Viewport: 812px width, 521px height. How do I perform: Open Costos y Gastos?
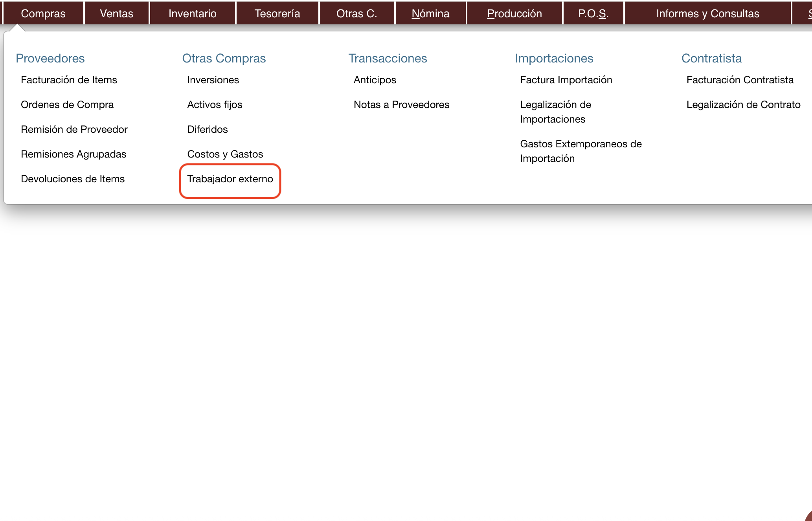coord(225,154)
